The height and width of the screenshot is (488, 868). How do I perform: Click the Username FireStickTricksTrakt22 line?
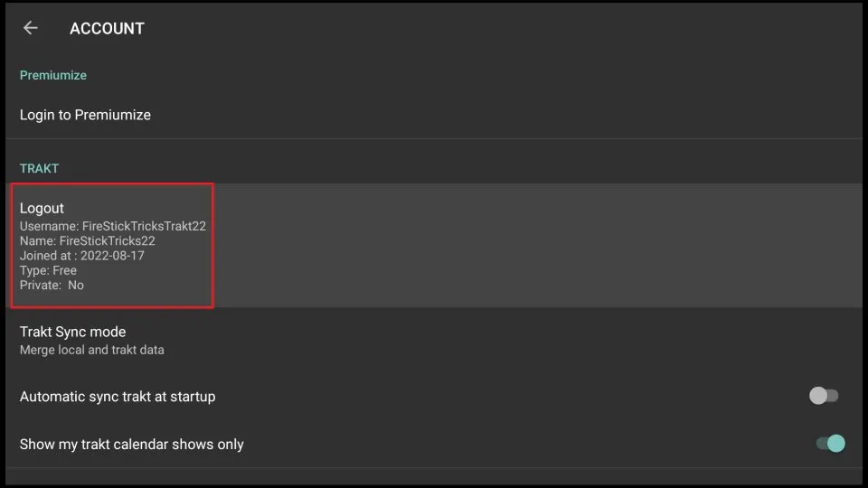[113, 226]
